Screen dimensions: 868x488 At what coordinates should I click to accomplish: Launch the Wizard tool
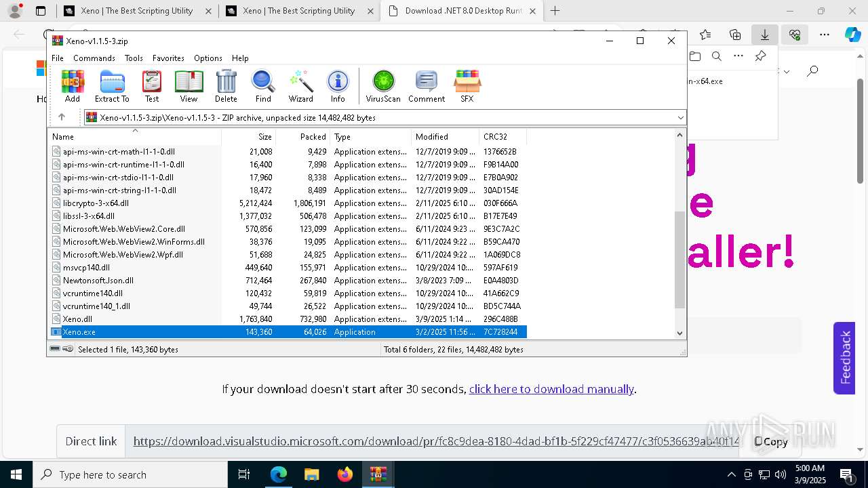(300, 86)
